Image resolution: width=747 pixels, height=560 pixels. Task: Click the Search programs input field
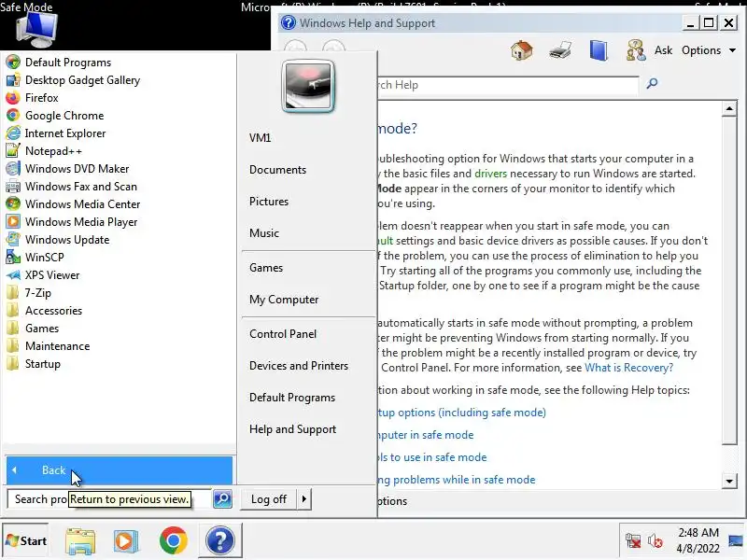point(109,499)
